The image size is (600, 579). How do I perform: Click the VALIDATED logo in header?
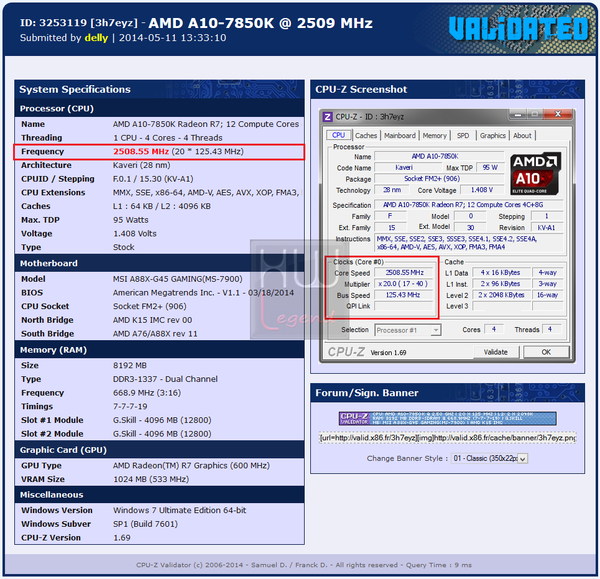click(x=518, y=29)
